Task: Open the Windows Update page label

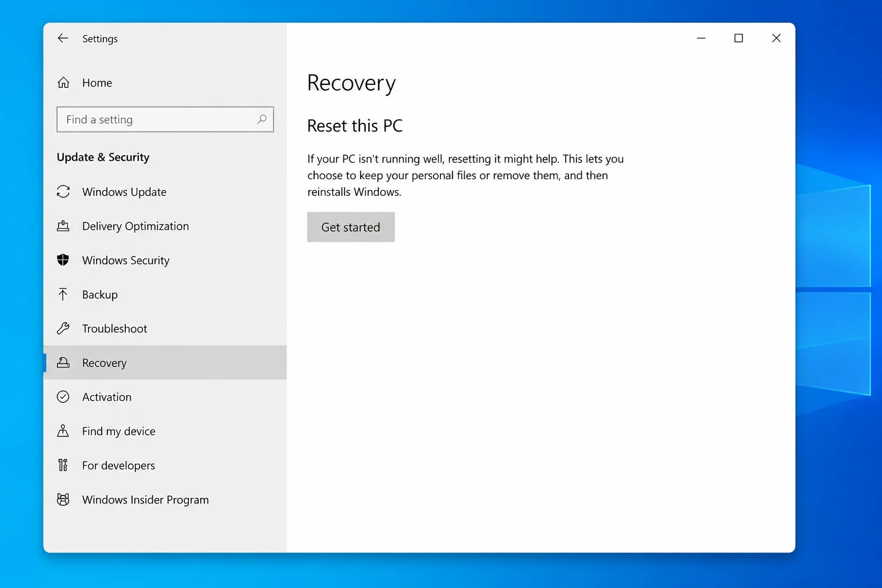Action: click(124, 192)
